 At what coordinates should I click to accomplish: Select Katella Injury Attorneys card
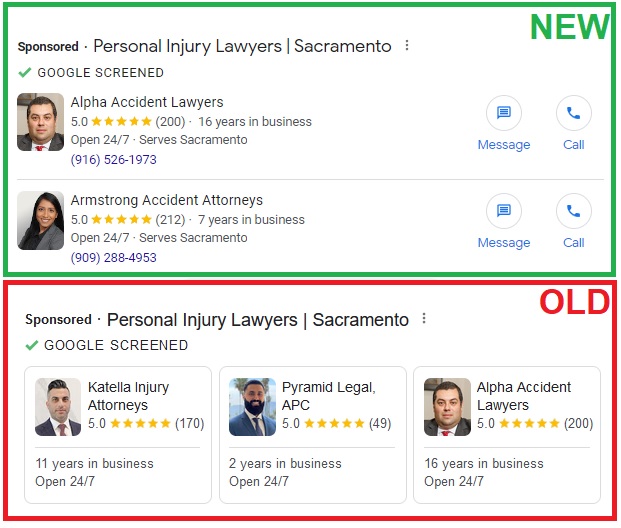click(118, 435)
